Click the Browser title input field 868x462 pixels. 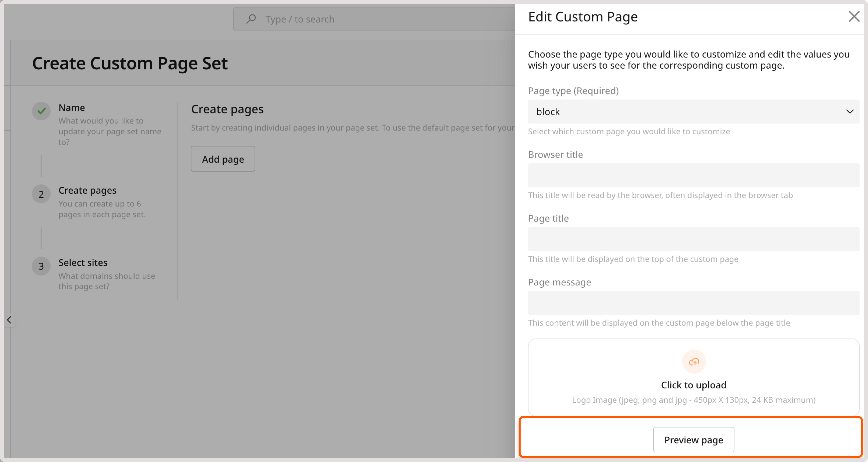point(694,175)
